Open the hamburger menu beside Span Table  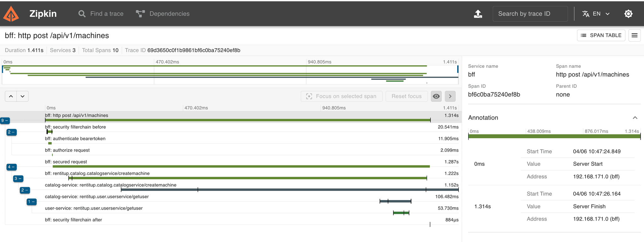(634, 35)
